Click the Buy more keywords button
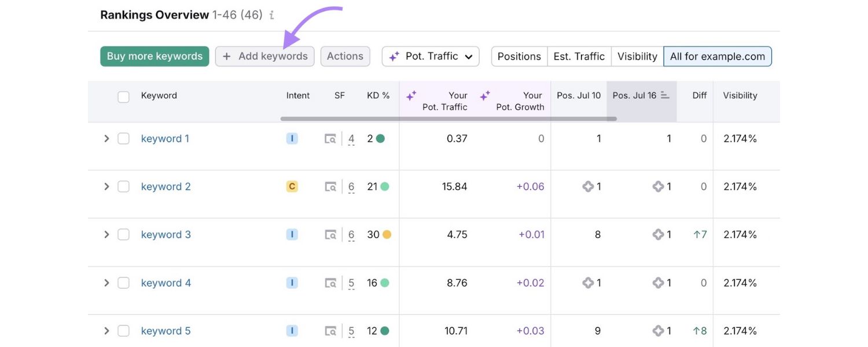Viewport: 868px width, 347px height. tap(154, 56)
